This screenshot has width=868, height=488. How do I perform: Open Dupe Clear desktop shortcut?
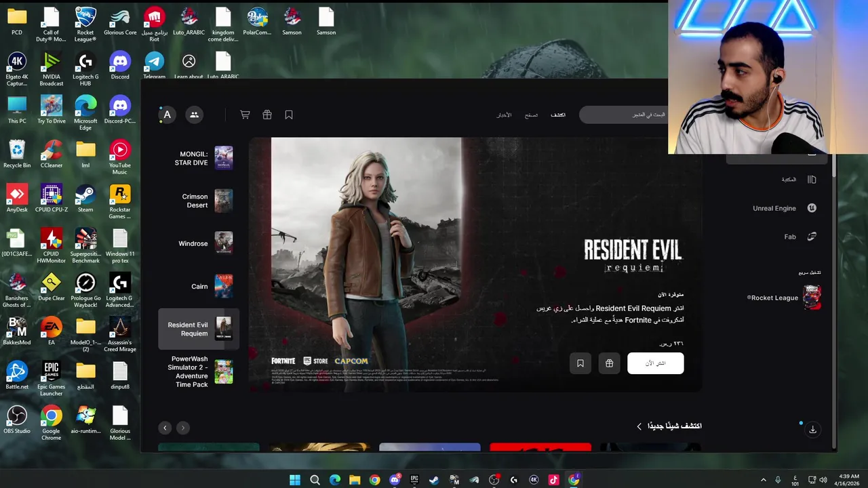tap(52, 287)
